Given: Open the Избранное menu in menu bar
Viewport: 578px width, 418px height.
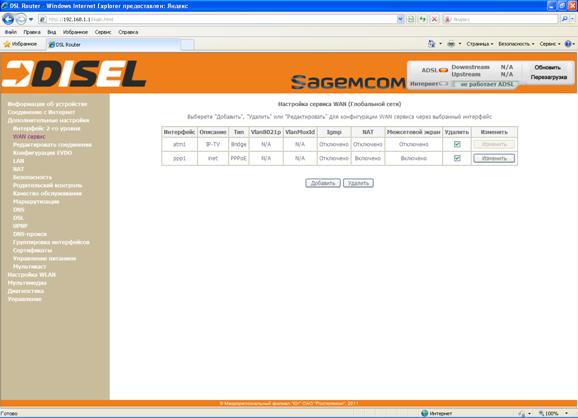Looking at the screenshot, I should click(75, 32).
